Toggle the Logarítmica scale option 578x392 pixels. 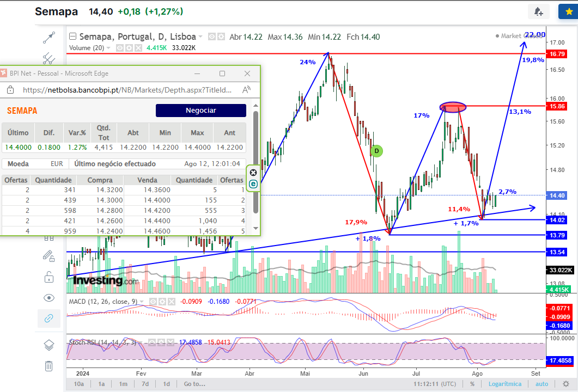(505, 384)
